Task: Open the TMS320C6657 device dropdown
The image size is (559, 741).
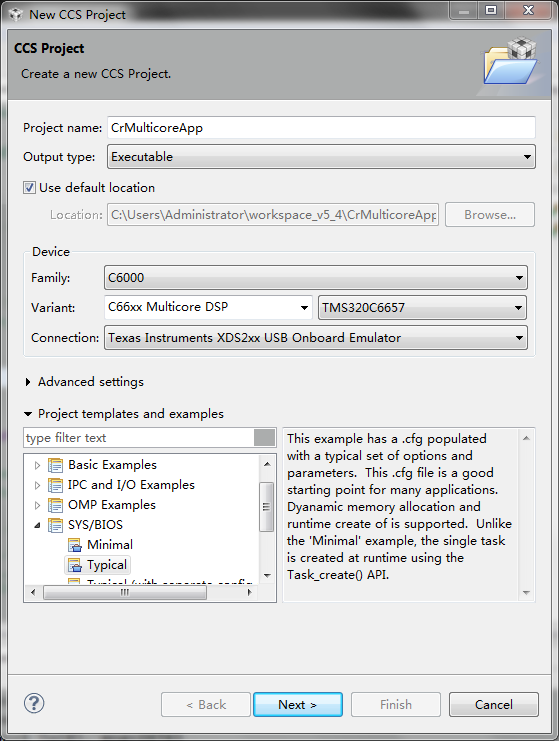Action: pyautogui.click(x=422, y=308)
